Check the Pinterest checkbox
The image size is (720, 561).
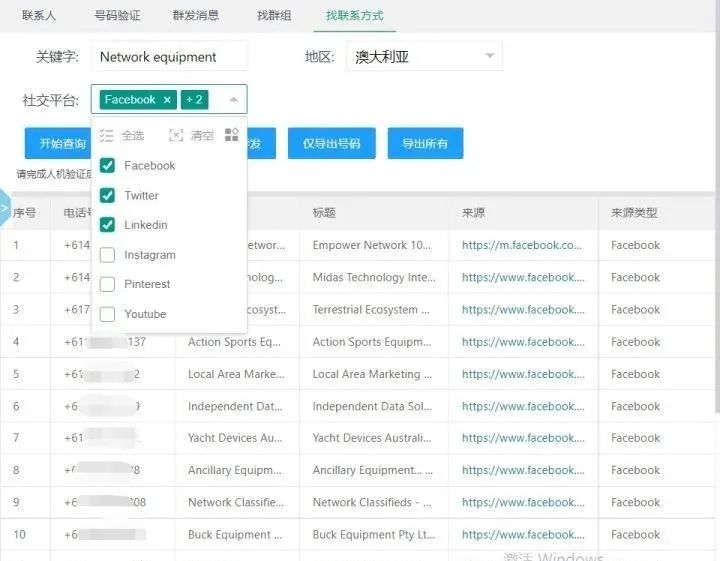click(x=107, y=284)
